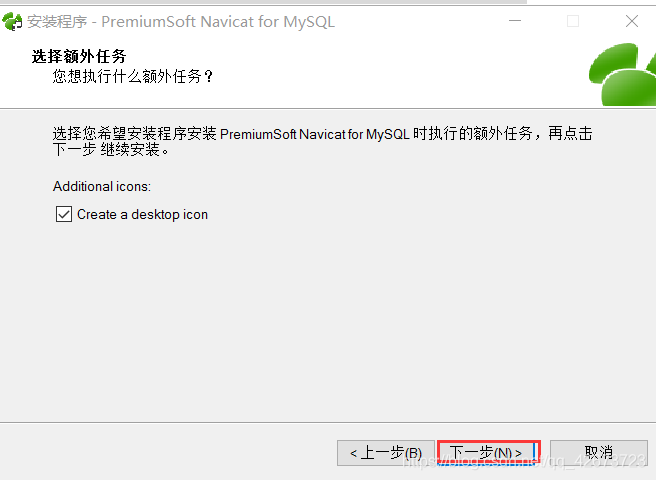
Task: Minimize the Navicat setup window
Action: 515,21
